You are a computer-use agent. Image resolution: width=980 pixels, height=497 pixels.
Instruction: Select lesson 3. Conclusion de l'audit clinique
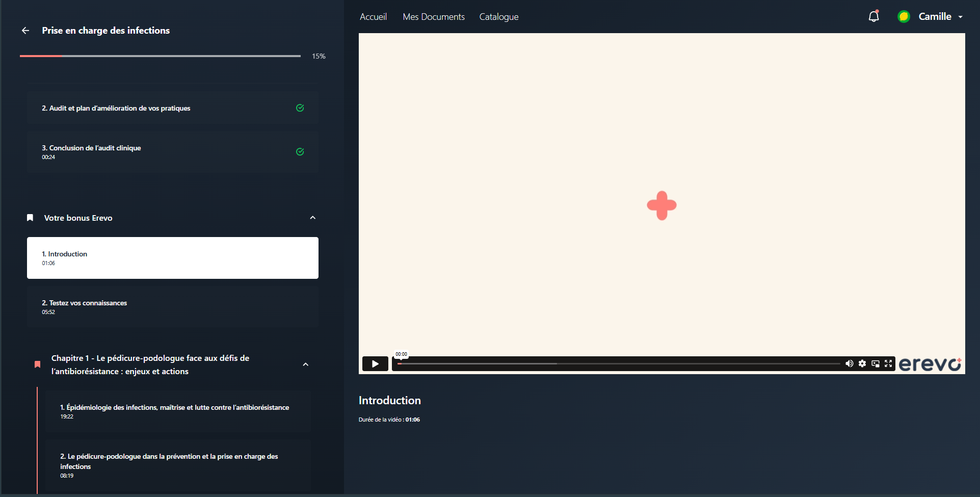(x=173, y=152)
